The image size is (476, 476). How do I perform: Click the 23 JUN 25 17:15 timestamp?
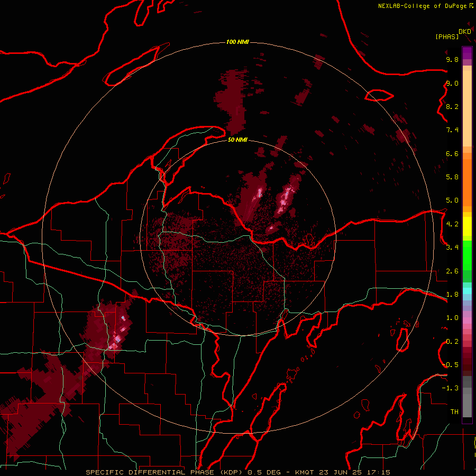tap(354, 472)
